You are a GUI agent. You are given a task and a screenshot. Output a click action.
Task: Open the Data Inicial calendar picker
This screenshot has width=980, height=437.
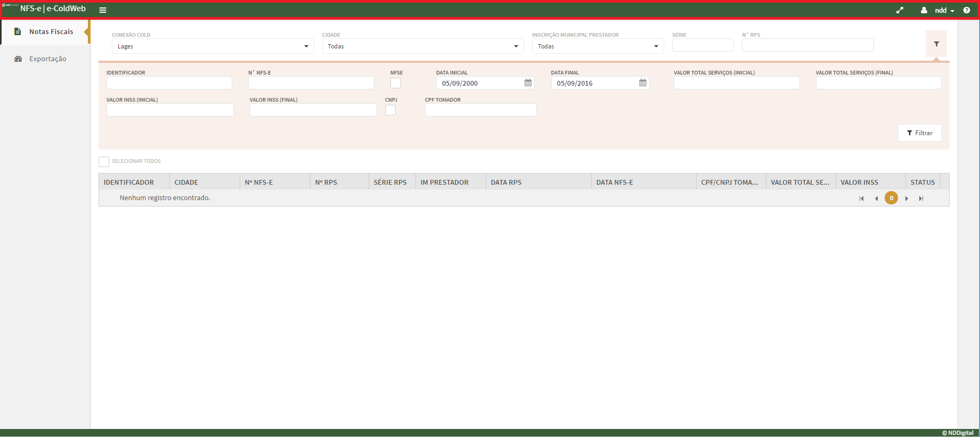click(x=528, y=83)
